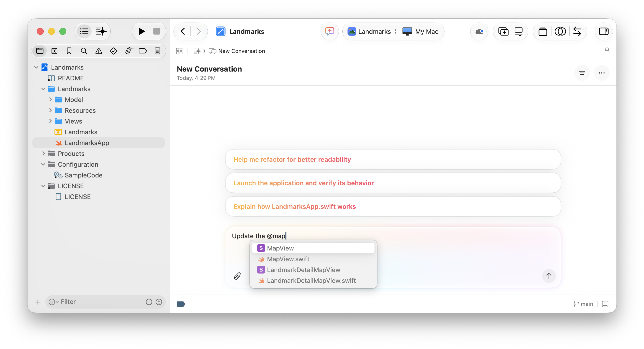Collapse the Landmarks project root
This screenshot has width=644, height=349.
(x=36, y=67)
